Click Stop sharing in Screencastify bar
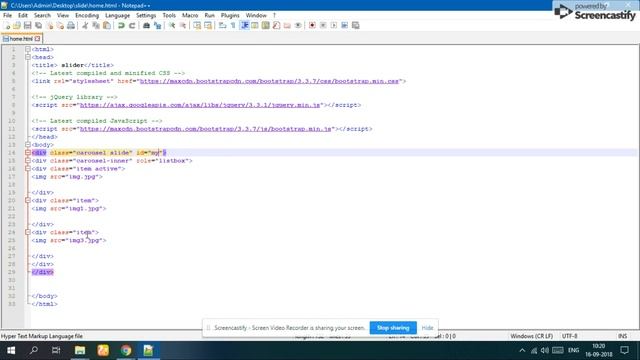Image resolution: width=640 pixels, height=360 pixels. (x=393, y=328)
